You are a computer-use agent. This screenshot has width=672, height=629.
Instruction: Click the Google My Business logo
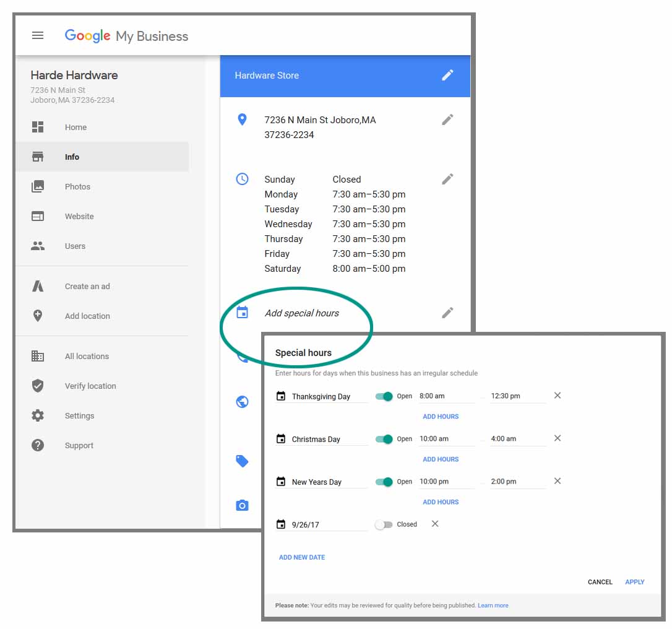126,36
